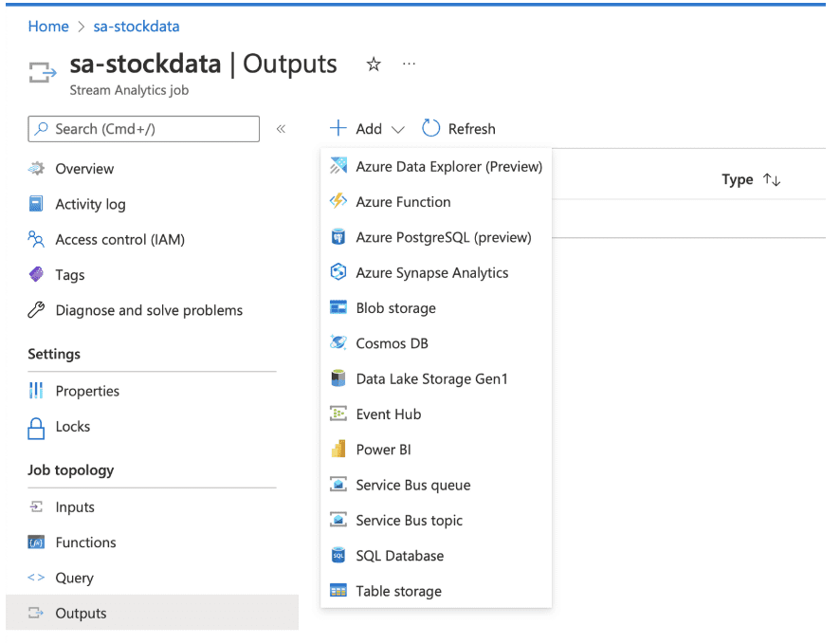Viewport: 840px width, 644px height.
Task: Click the Inputs arrow icon
Action: click(36, 506)
